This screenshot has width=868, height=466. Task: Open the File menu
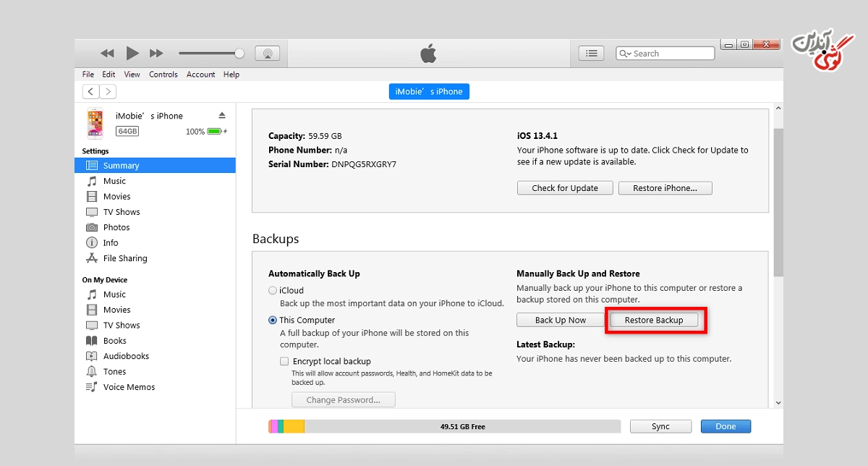point(88,75)
